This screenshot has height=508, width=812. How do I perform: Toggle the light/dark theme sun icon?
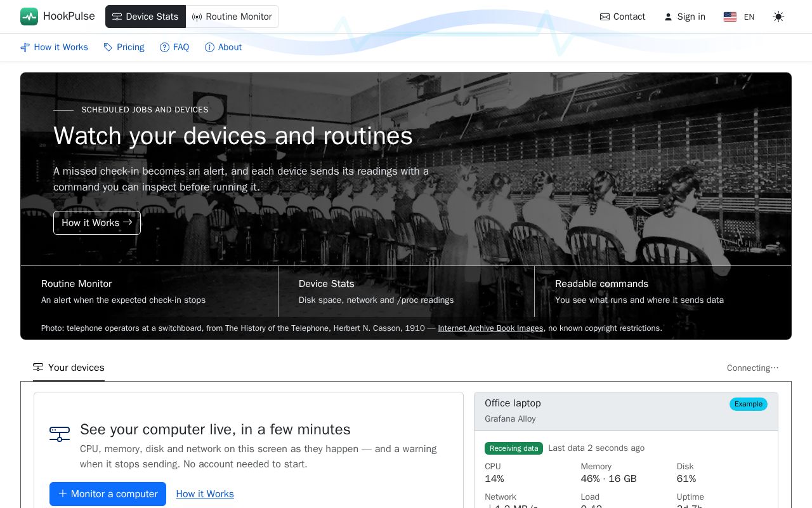pyautogui.click(x=778, y=17)
